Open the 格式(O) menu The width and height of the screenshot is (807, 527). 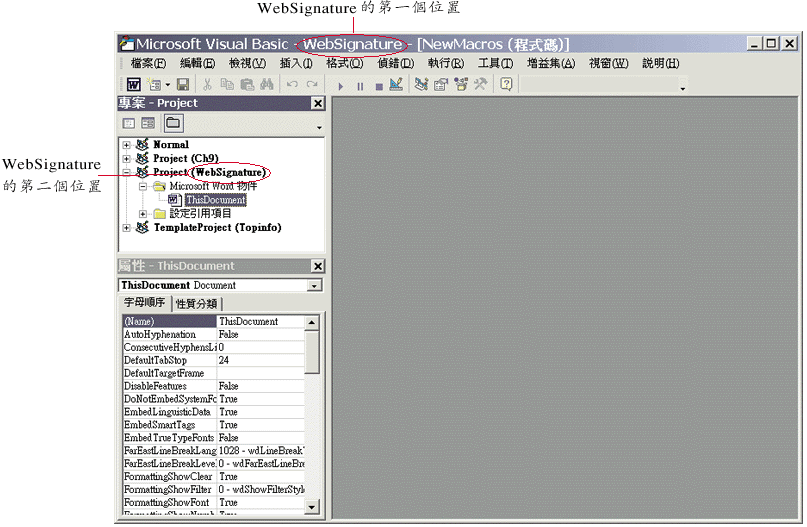click(345, 63)
